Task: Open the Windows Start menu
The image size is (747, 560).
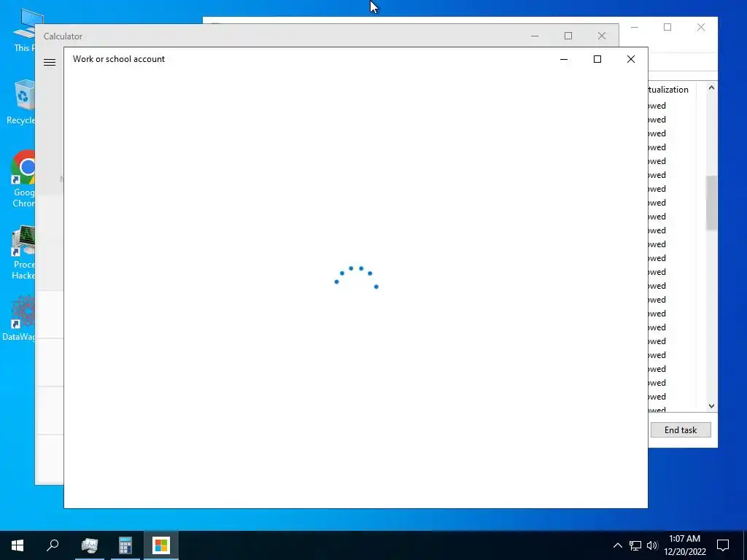Action: [18, 545]
